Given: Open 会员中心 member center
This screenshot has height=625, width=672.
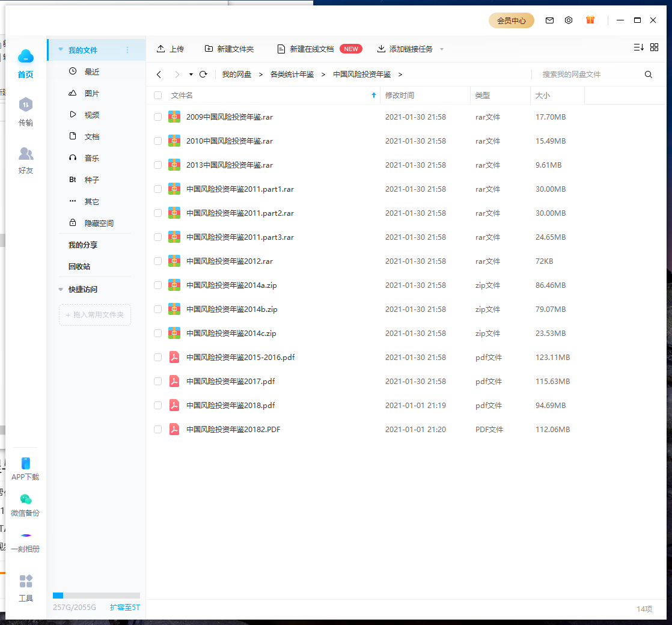Looking at the screenshot, I should 512,20.
